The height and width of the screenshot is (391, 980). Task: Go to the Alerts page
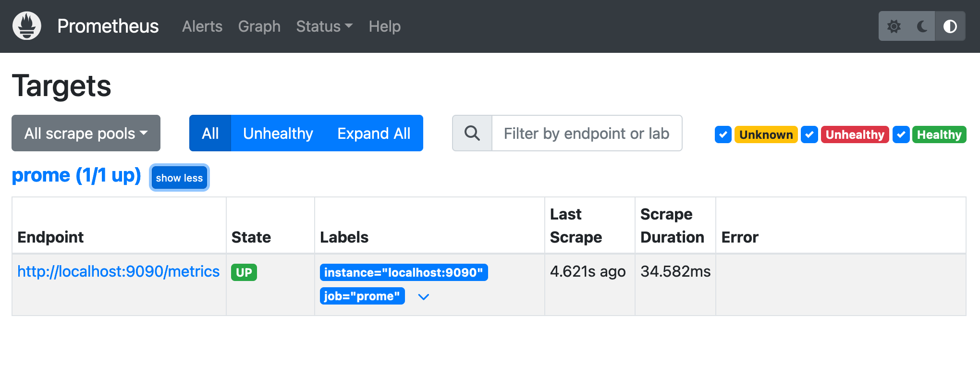pyautogui.click(x=202, y=26)
